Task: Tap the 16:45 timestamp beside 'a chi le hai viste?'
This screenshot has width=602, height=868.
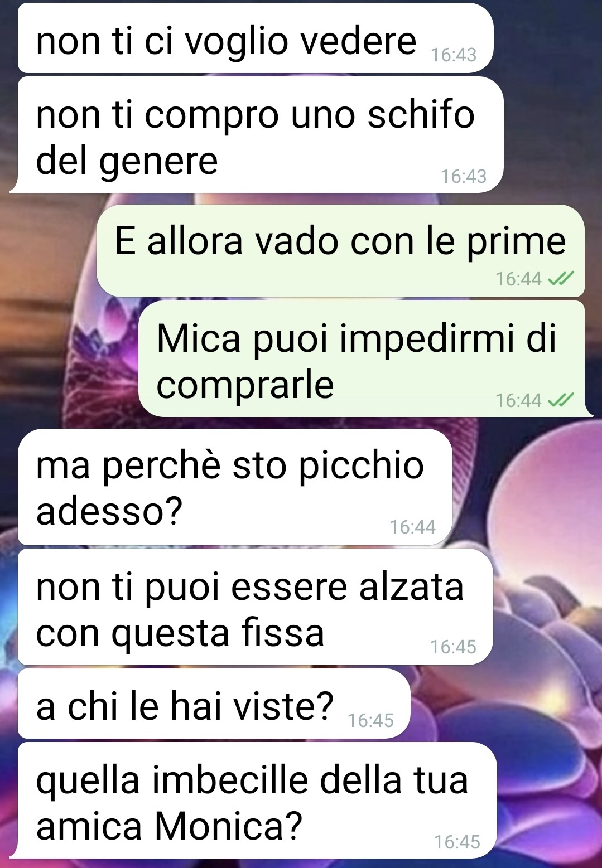Action: tap(370, 720)
